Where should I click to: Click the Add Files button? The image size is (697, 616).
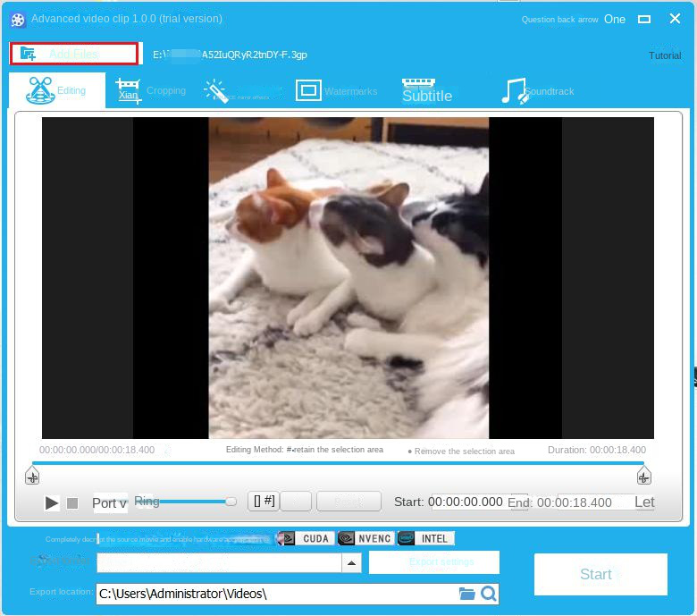tap(73, 54)
